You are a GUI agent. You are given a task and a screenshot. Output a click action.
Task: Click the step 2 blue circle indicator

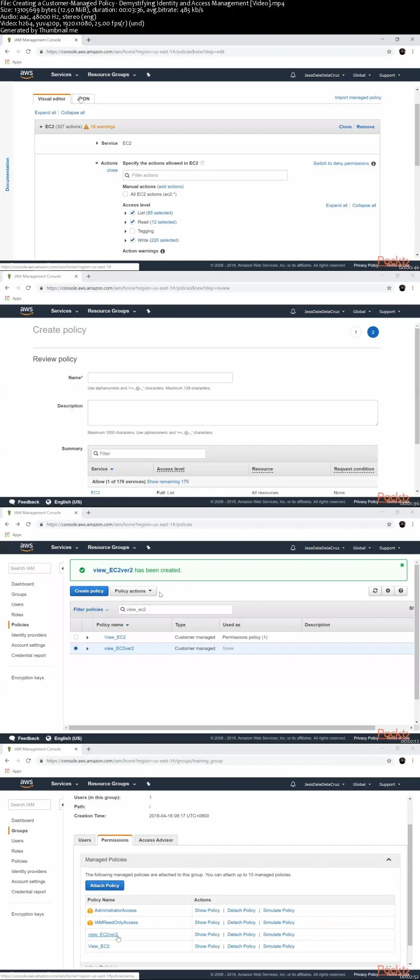pos(373,332)
